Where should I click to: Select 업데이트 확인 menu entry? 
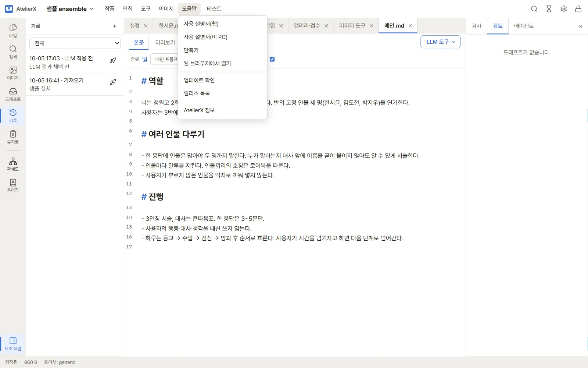222,81
